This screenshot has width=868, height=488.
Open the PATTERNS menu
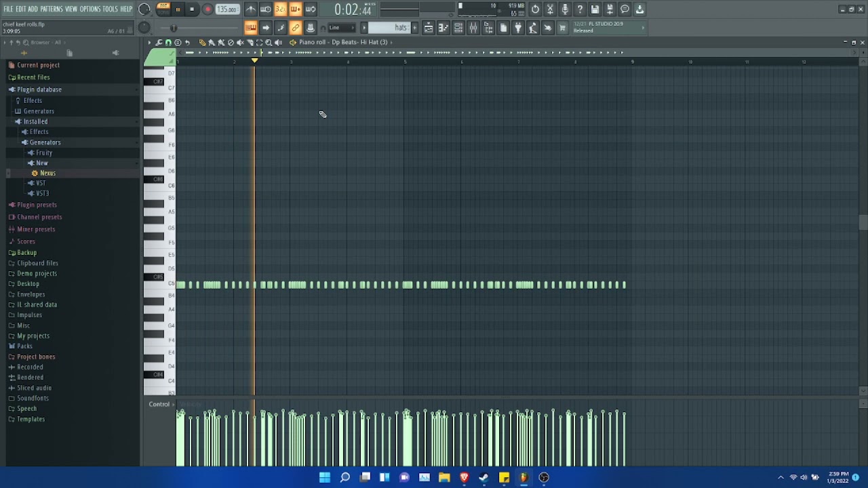coord(52,9)
